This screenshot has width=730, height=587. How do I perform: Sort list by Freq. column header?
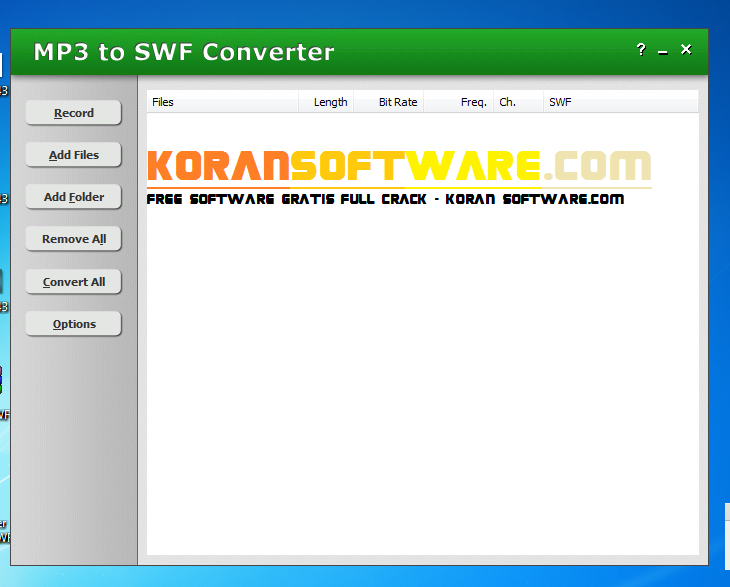pos(459,102)
